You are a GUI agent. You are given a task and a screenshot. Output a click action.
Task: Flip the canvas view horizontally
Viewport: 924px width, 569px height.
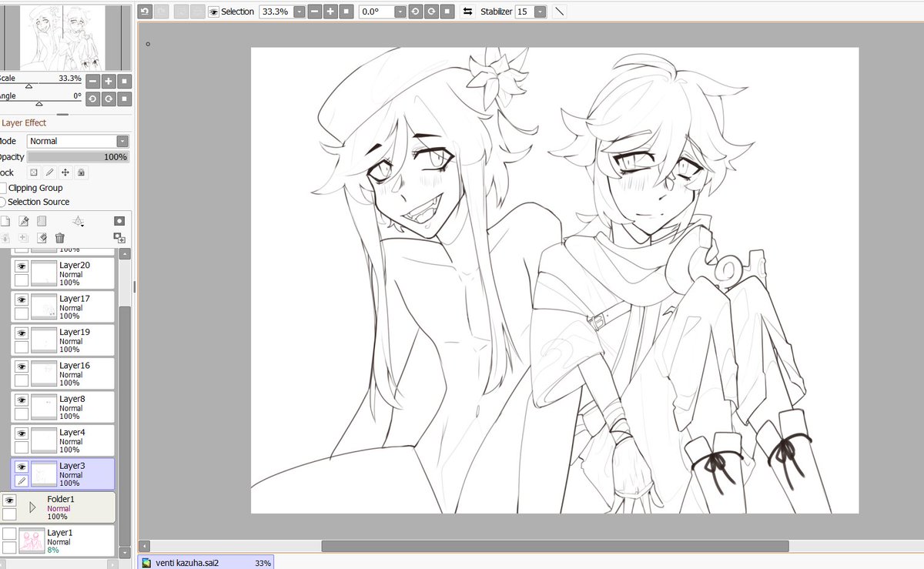(467, 12)
